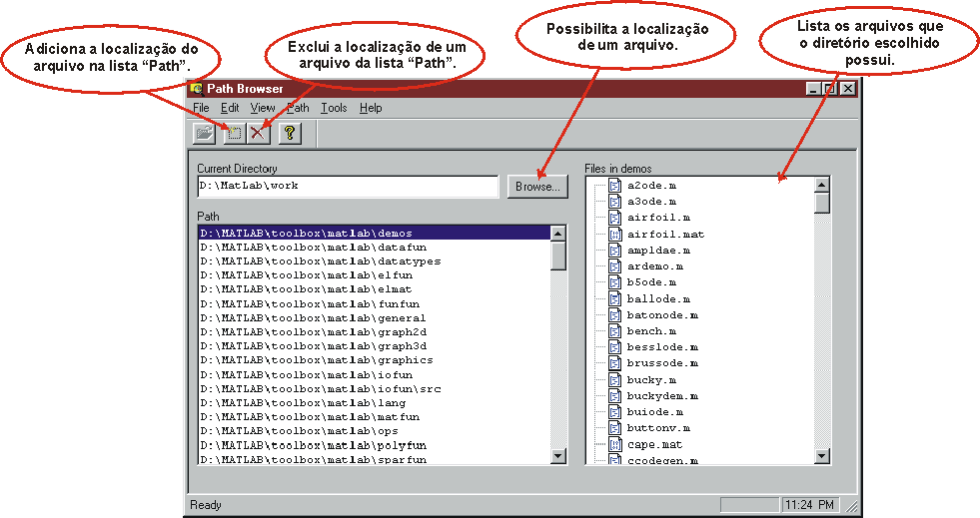The height and width of the screenshot is (518, 980).
Task: Open the Path menu
Action: [x=298, y=108]
